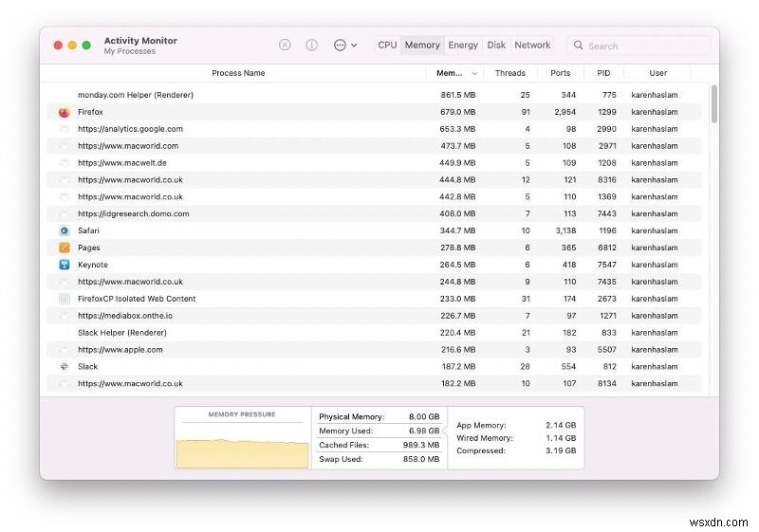Viewport: 759px width, 532px height.
Task: Click the 2,954 ports value for Firefox
Action: pyautogui.click(x=565, y=112)
